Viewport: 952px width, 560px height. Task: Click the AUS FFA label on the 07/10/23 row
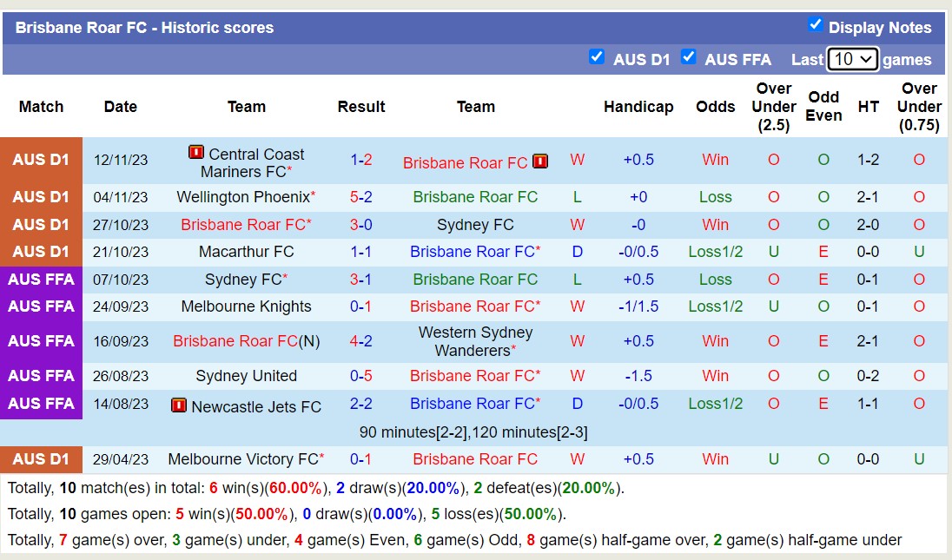point(41,280)
